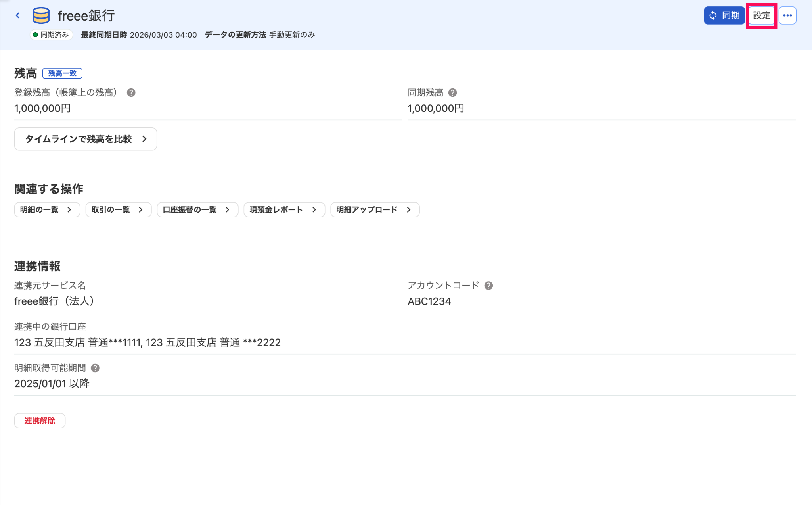Select the account code ABC1234 text
812x505 pixels.
429,301
